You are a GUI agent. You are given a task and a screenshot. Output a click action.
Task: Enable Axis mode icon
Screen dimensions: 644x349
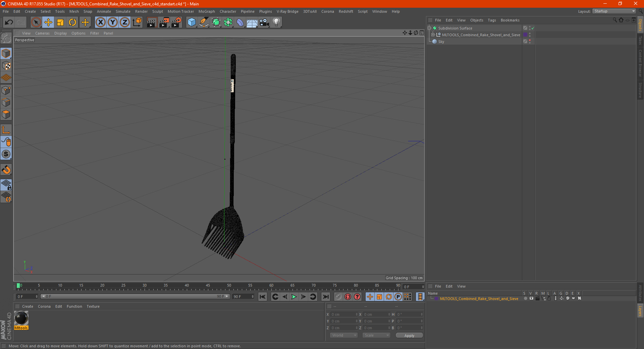pyautogui.click(x=6, y=130)
